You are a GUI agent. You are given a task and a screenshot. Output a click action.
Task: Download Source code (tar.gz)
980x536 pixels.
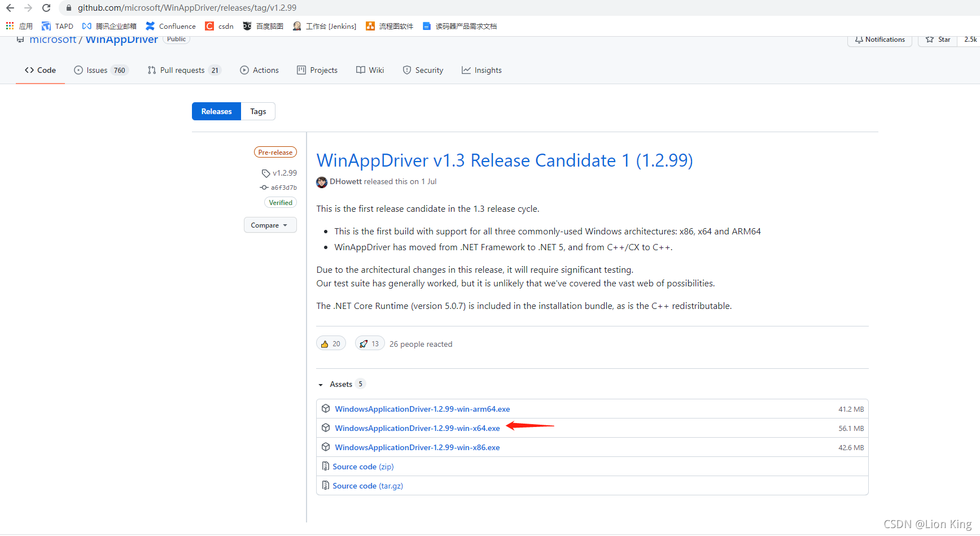coord(368,486)
